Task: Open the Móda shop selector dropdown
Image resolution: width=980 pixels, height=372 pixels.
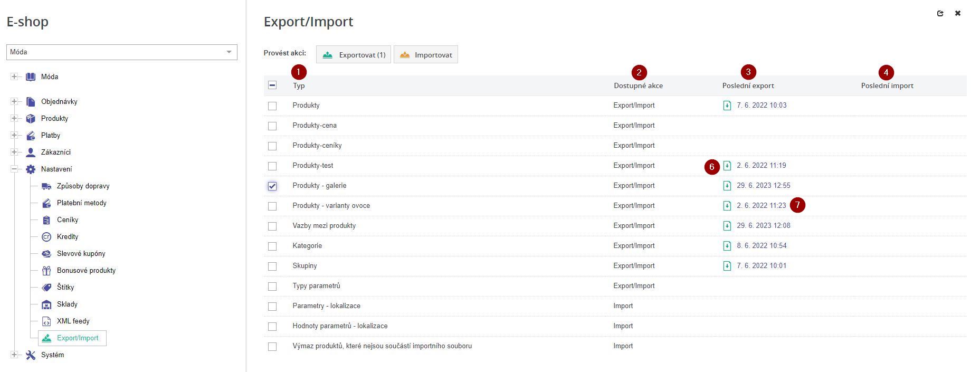Action: point(122,52)
